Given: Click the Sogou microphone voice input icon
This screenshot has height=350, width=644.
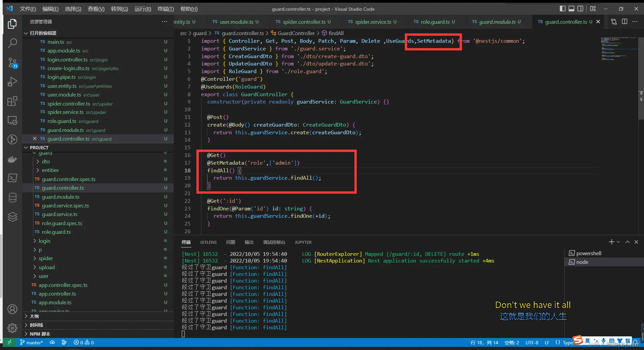Looking at the screenshot, I should point(604,341).
